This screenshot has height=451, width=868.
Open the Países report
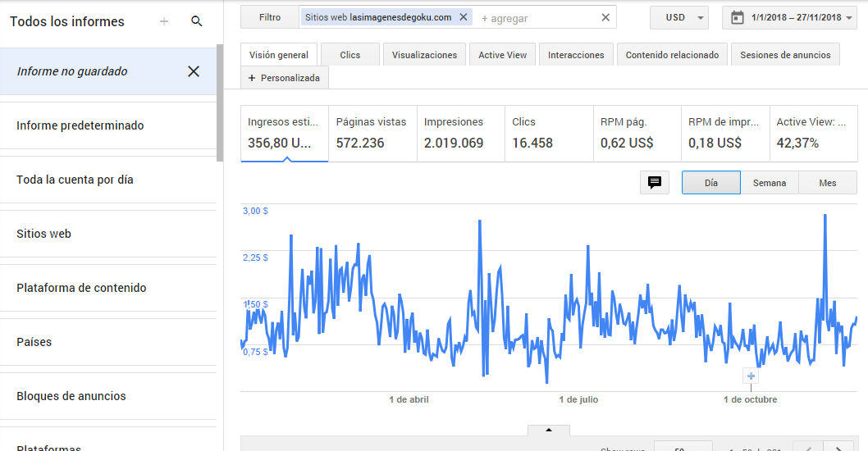[x=108, y=342]
